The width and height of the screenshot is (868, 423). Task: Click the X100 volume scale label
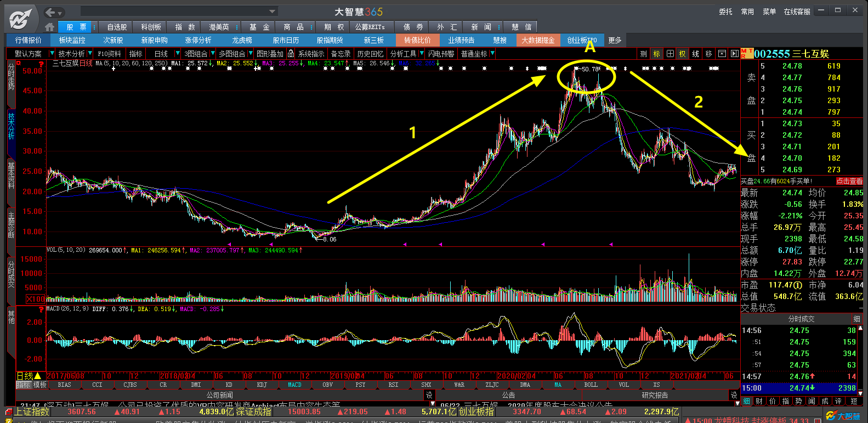point(36,299)
